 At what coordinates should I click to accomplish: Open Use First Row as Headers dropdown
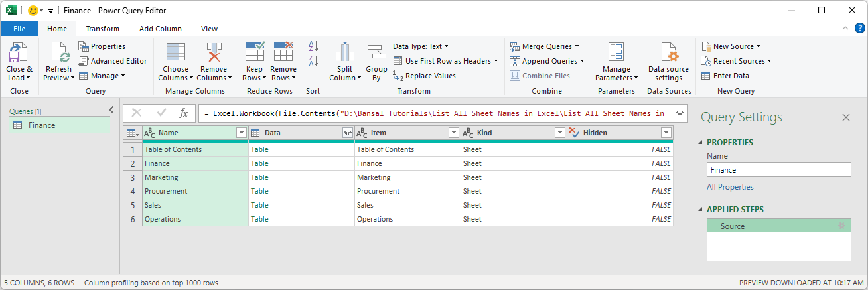coord(445,61)
